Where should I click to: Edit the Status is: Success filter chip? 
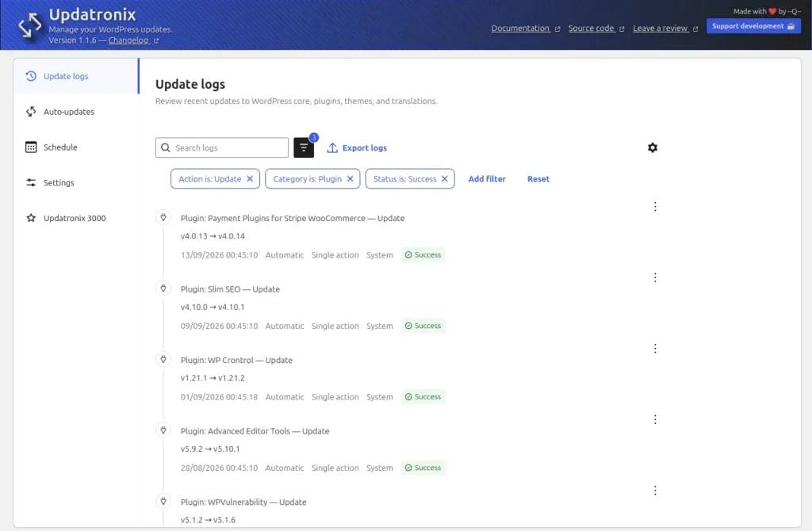pos(405,179)
